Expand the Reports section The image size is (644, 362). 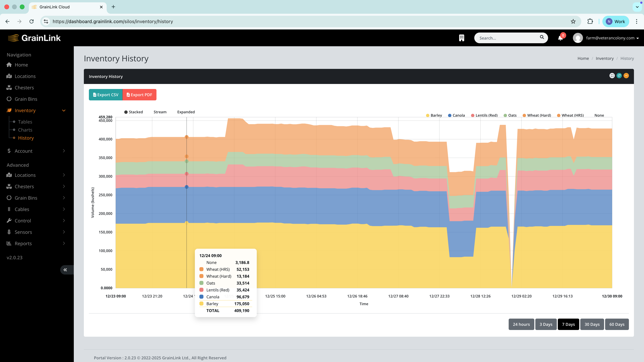[23, 243]
